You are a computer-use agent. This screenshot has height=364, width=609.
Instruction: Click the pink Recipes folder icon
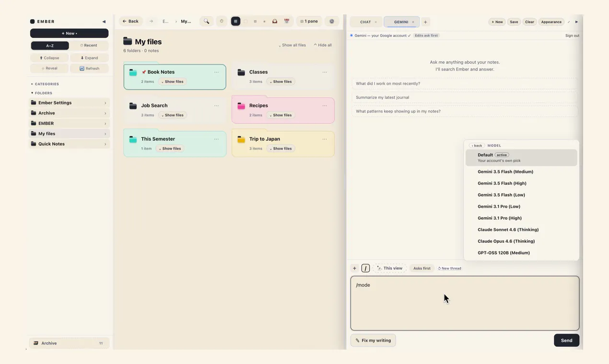pos(241,106)
